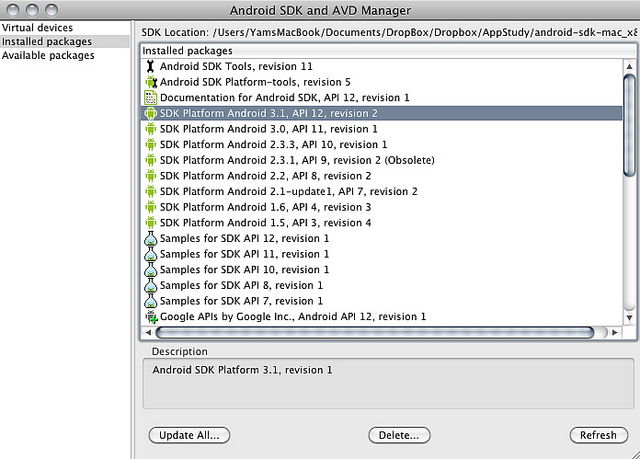Click the Update All... button

189,435
